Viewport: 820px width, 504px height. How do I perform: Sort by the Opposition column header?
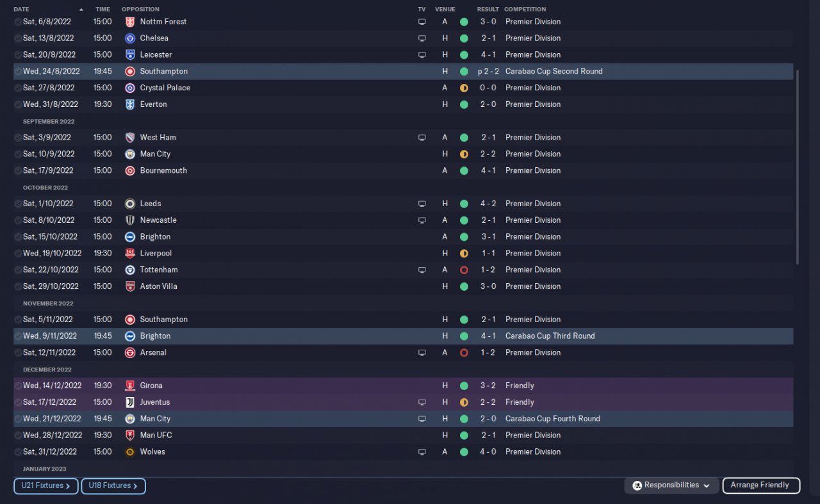140,9
